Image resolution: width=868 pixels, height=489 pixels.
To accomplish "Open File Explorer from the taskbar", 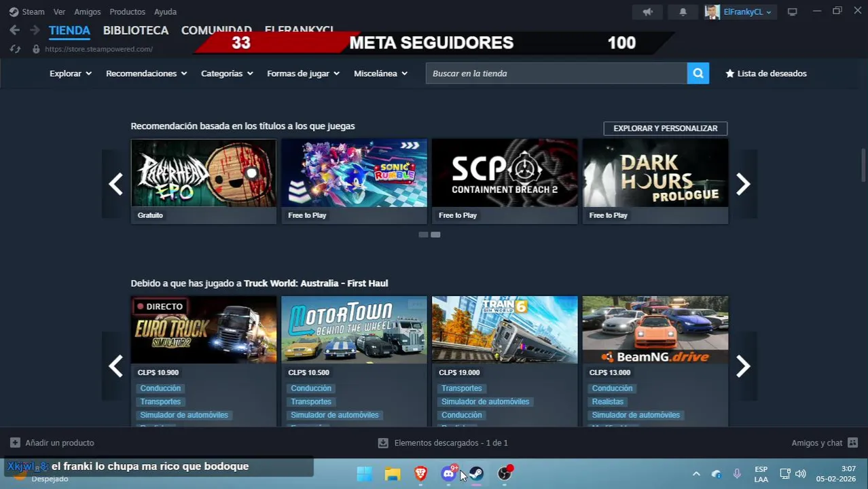I will pos(393,474).
